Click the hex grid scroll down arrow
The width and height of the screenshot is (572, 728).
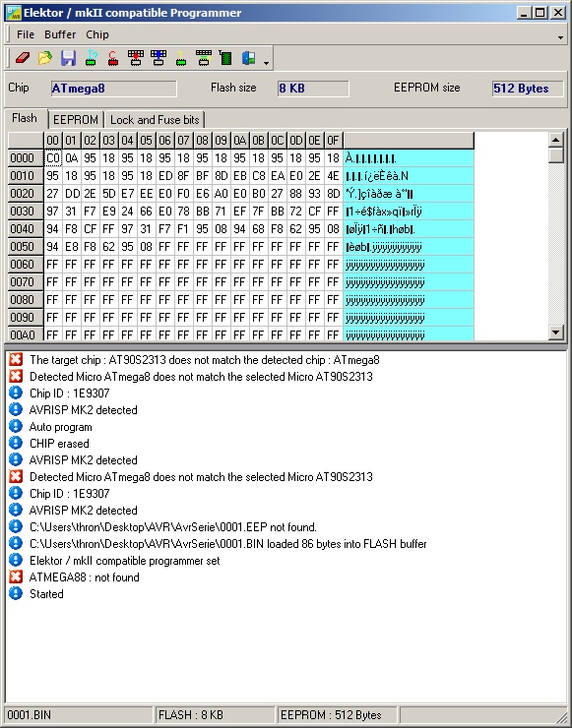[555, 333]
